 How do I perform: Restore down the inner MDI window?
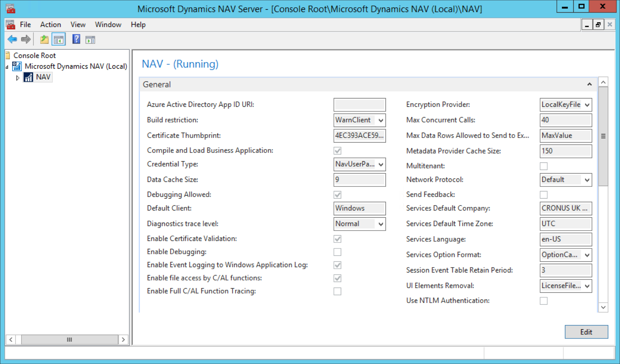[x=598, y=25]
